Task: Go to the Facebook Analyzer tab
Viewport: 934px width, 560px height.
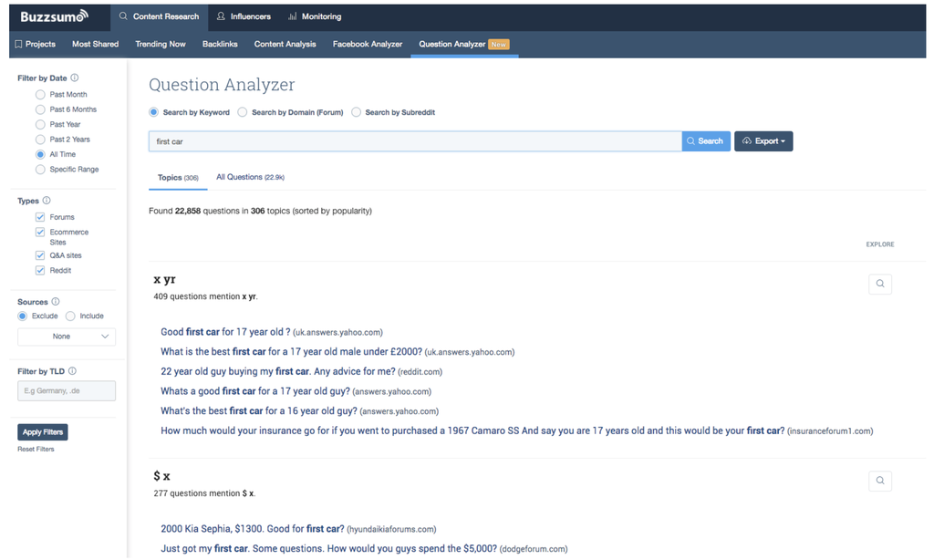Action: point(367,44)
